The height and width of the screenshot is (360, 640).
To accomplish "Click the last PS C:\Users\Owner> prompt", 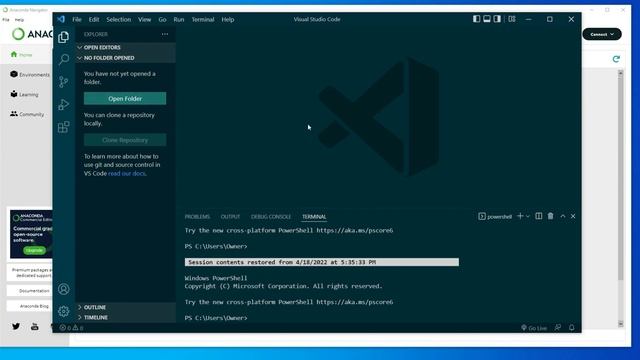I will pos(216,318).
